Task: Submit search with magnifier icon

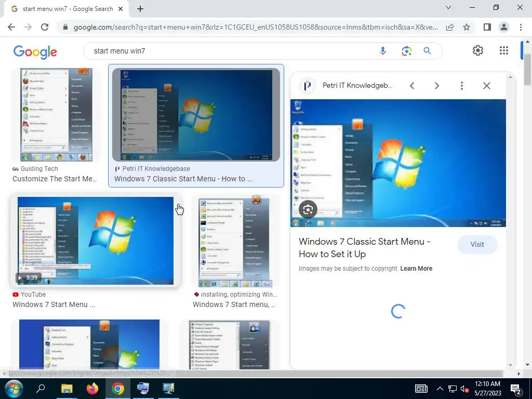Action: click(x=427, y=51)
